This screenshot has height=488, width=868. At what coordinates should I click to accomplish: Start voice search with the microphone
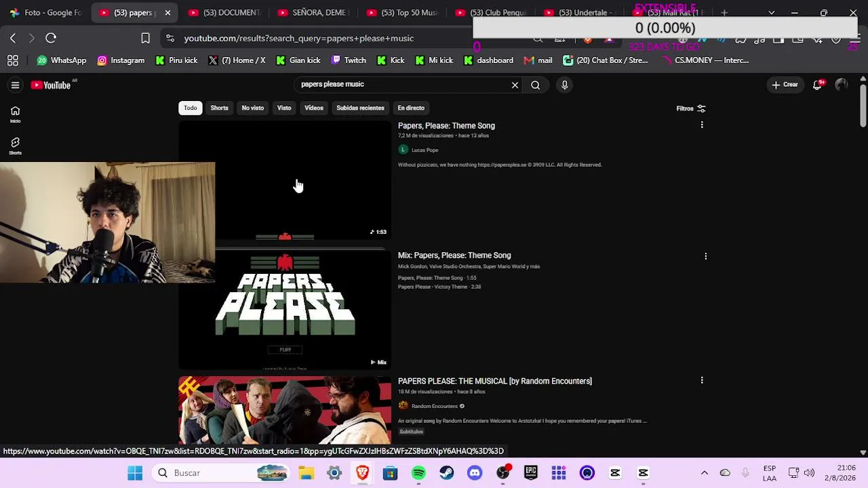tap(564, 85)
